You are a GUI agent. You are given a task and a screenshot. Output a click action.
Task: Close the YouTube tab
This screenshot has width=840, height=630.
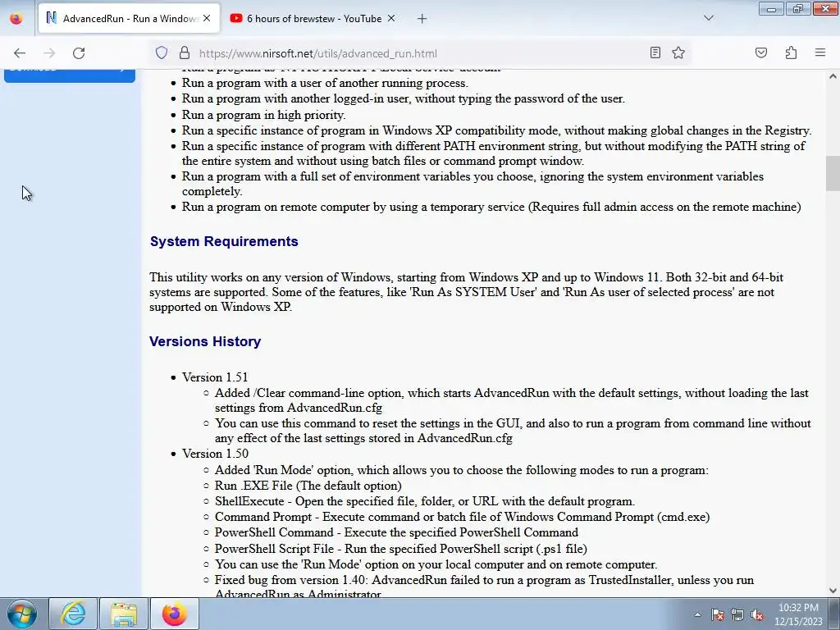[391, 19]
